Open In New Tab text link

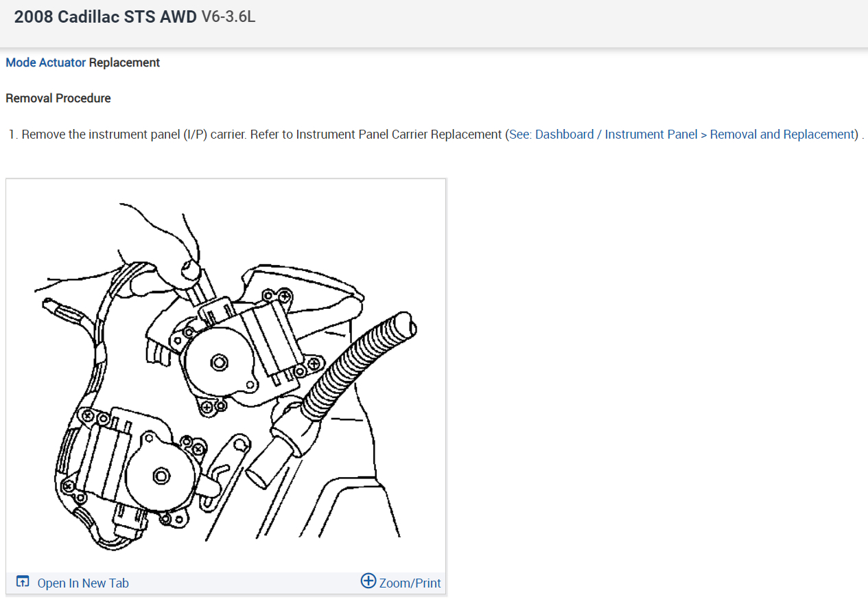pyautogui.click(x=83, y=583)
